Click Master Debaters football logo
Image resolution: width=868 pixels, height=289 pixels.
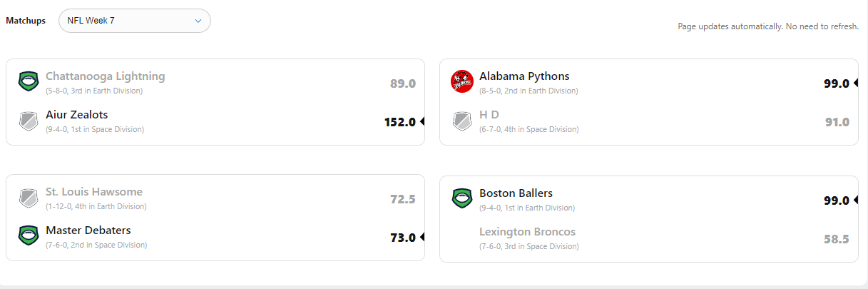click(29, 235)
